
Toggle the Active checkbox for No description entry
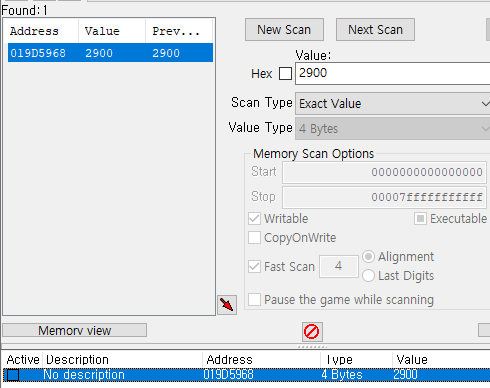tap(13, 375)
